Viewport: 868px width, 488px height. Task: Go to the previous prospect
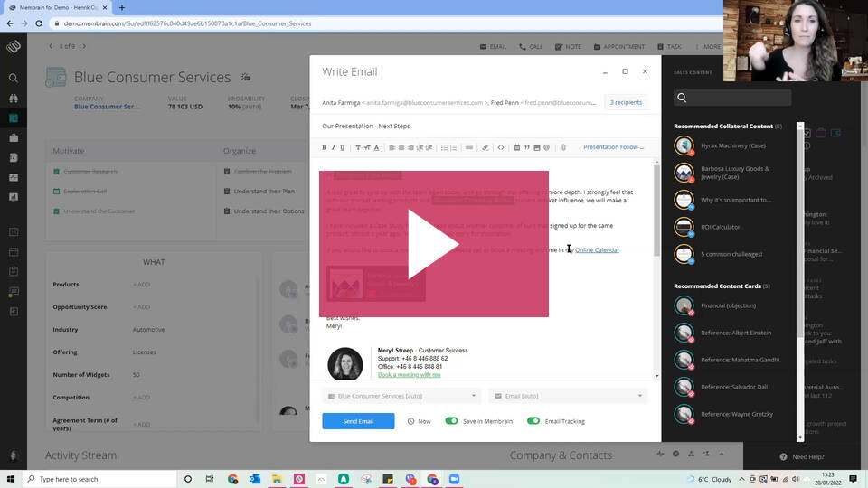click(x=51, y=46)
